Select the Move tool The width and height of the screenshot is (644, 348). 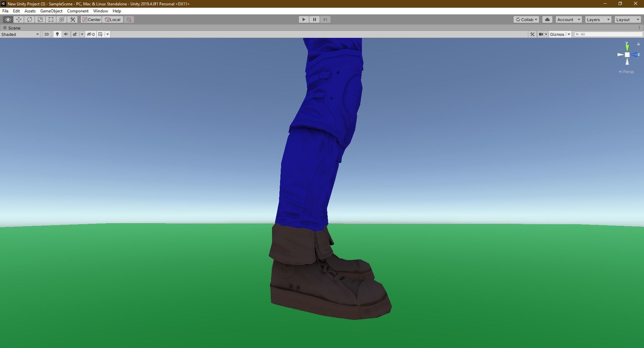point(19,19)
